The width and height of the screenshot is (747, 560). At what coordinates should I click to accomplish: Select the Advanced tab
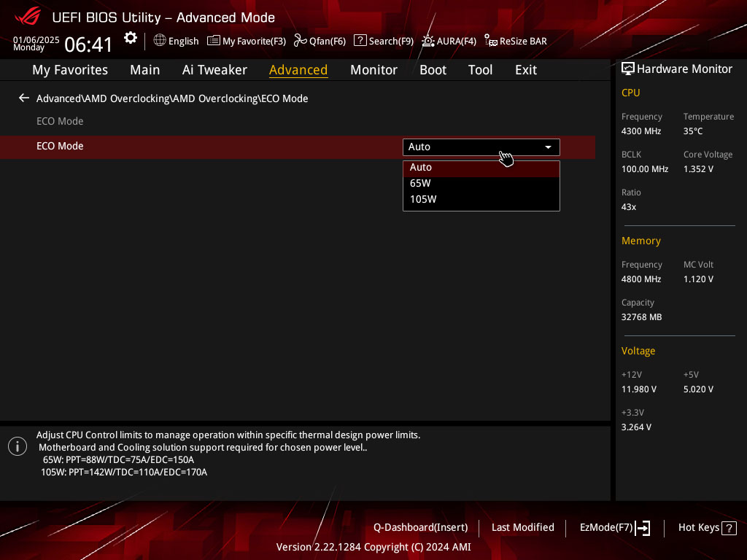pos(298,70)
